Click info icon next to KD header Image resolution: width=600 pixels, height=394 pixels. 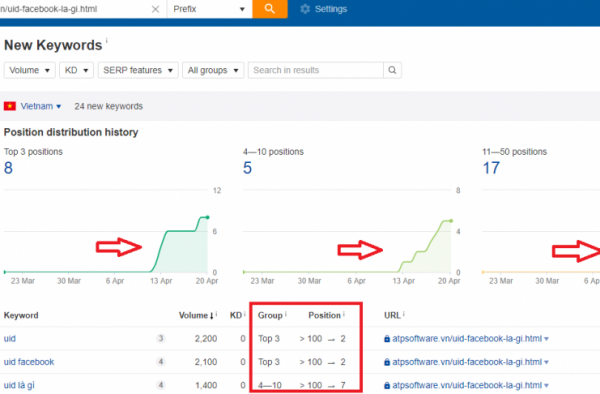[x=245, y=314]
